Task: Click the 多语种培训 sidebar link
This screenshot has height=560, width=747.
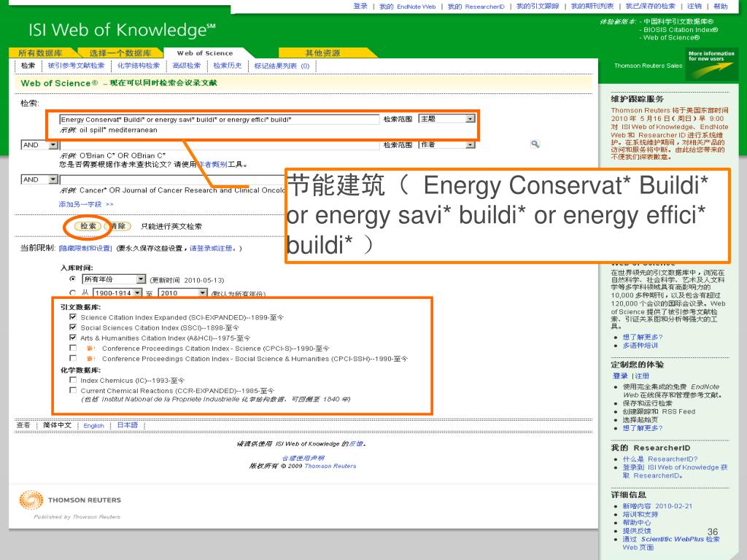Action: 640,345
